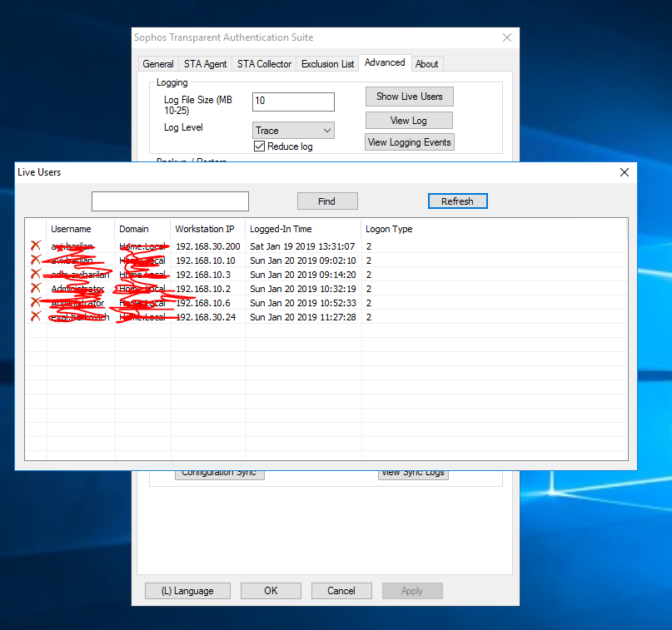Click the Sun Jan 20 2019 11:27:28 entry
Viewport: 672px width, 630px height.
[x=303, y=317]
